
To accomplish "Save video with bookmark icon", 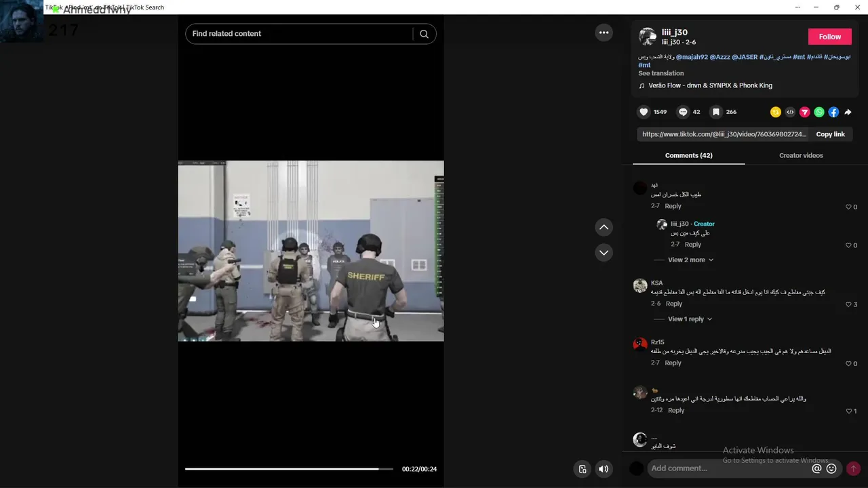I will pos(715,112).
